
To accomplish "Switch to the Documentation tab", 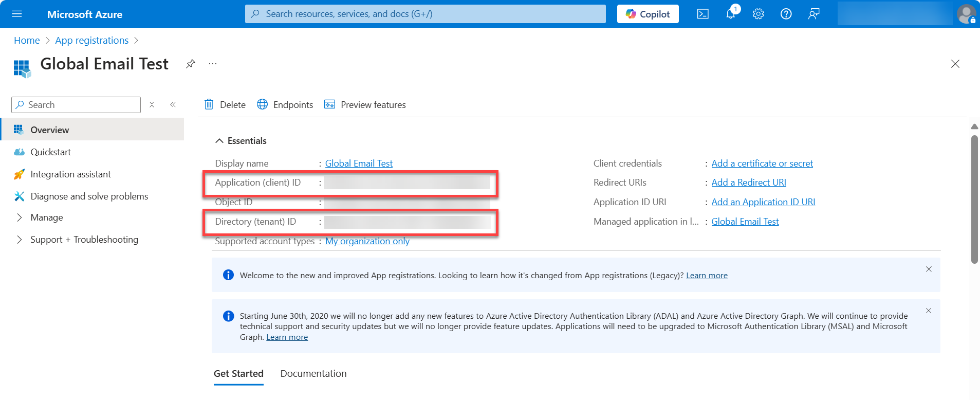I will click(313, 374).
